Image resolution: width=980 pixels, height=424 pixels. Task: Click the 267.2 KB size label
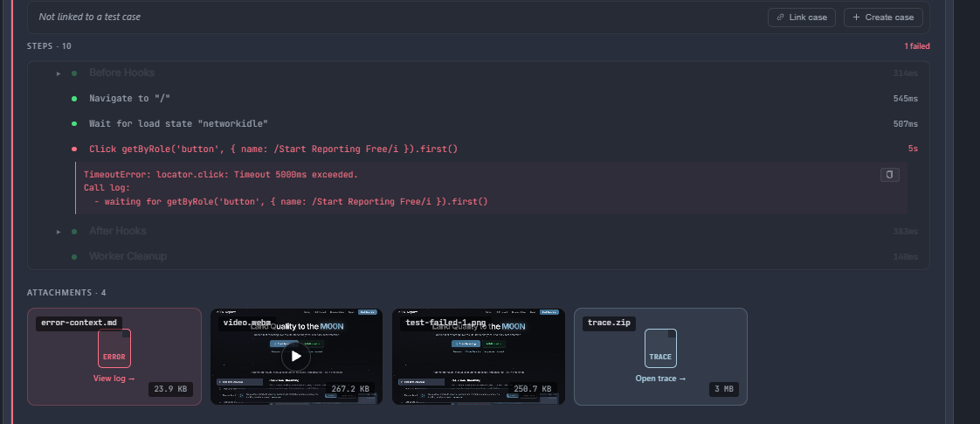pos(350,389)
